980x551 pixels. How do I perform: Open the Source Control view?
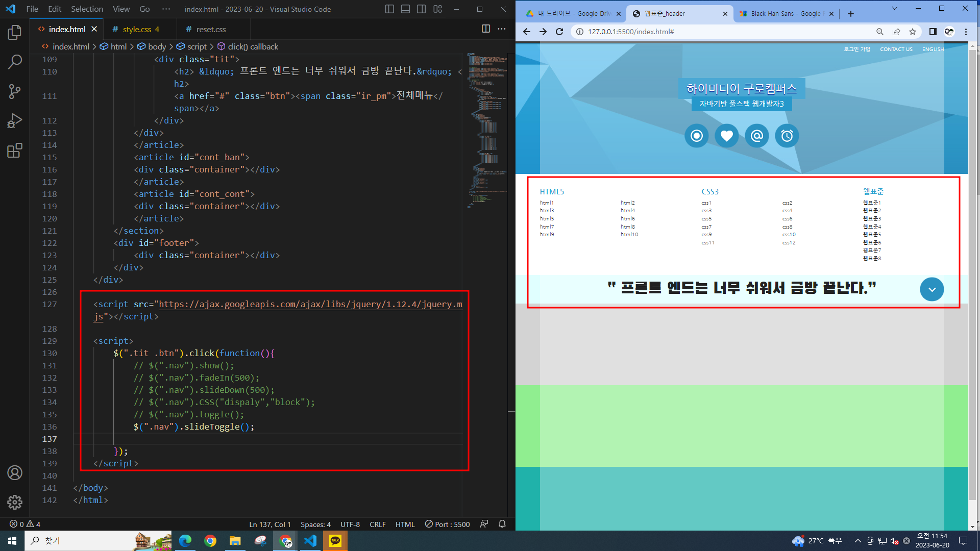[15, 92]
